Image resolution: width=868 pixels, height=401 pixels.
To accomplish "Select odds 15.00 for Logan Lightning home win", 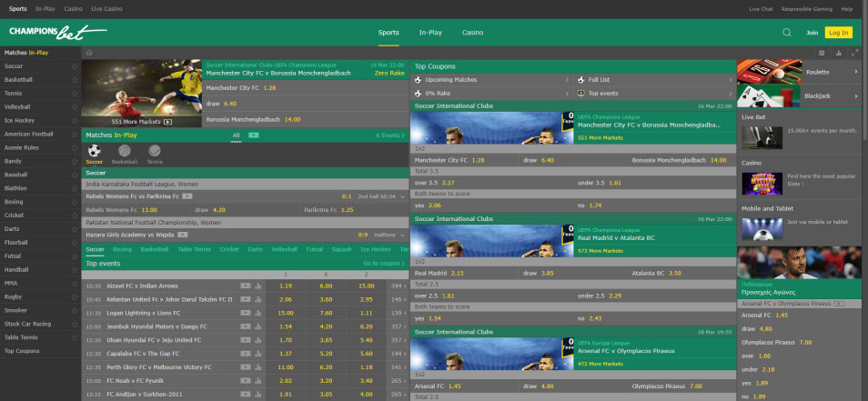I will (x=286, y=313).
